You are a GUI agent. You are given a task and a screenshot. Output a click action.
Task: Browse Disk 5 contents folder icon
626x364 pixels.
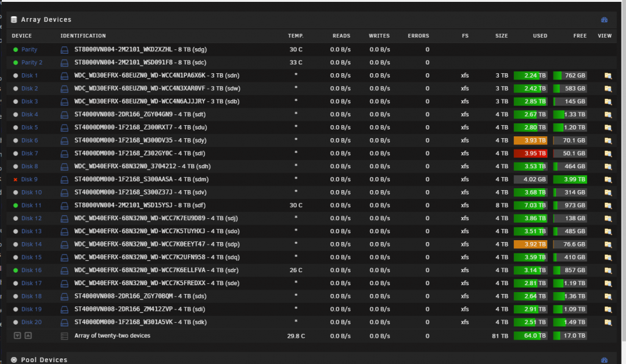(608, 128)
